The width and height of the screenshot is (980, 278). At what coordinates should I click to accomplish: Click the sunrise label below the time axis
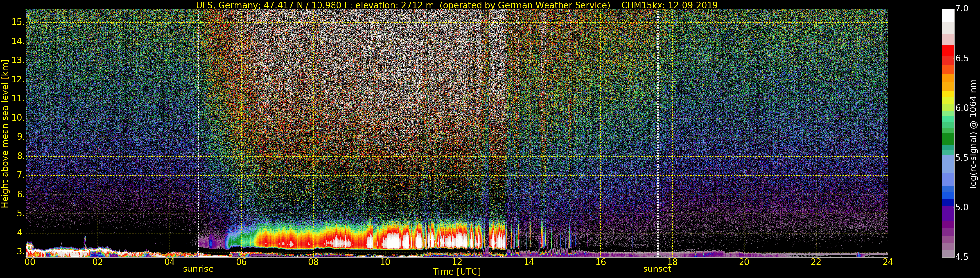coord(198,269)
